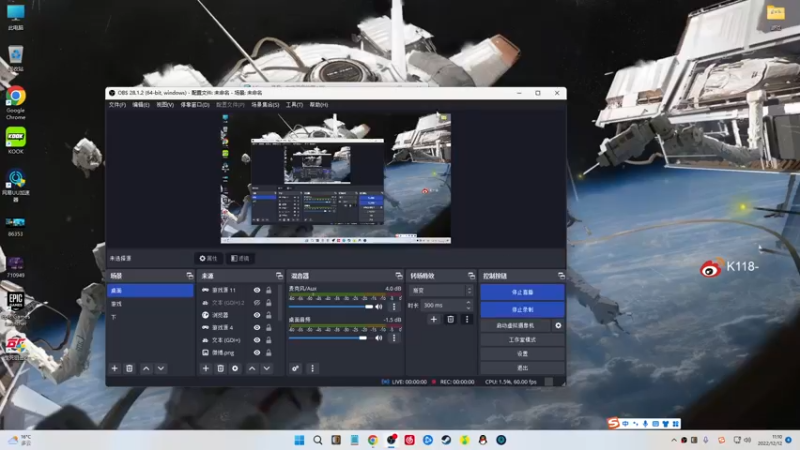Select the 微博.png image source
This screenshot has width=800, height=450.
pyautogui.click(x=223, y=353)
